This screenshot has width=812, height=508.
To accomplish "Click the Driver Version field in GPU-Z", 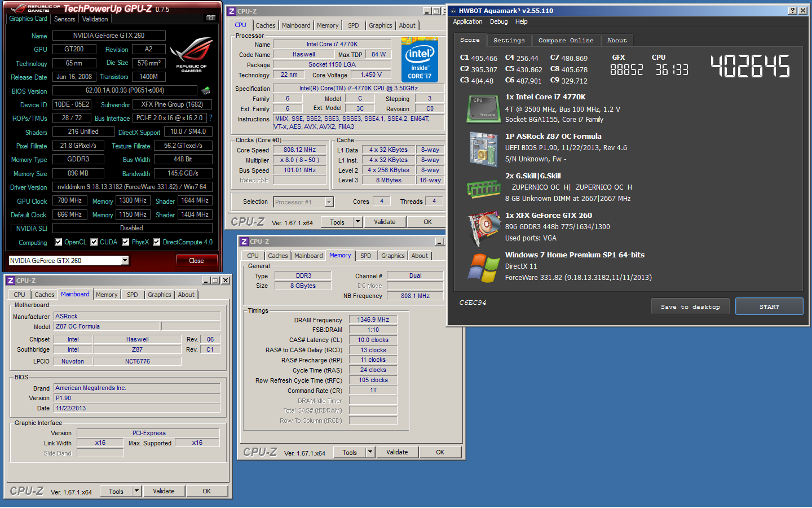I will coord(132,187).
